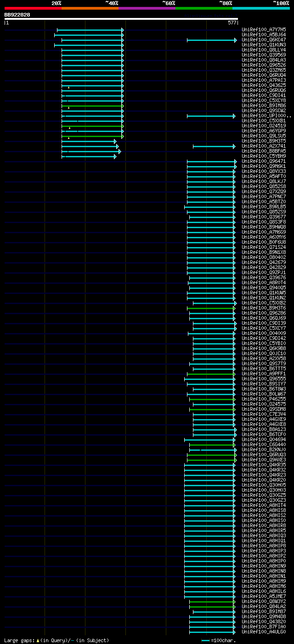
Task: Click label UniRef100_Q8W3Y2
Action: pyautogui.click(x=264, y=602)
